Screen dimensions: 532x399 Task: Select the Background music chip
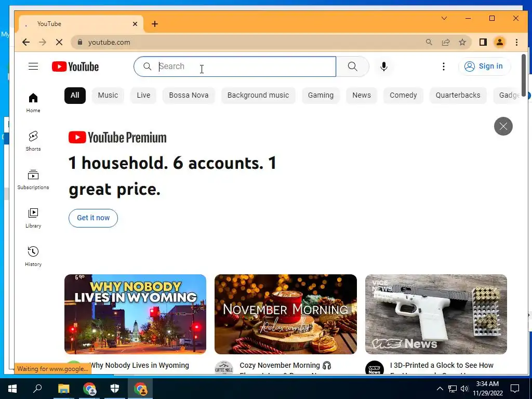[x=258, y=96]
